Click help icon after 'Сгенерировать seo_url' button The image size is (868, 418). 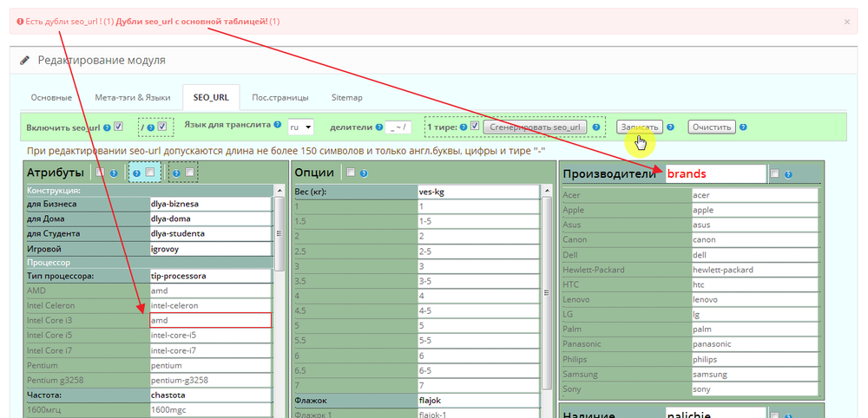(x=596, y=127)
